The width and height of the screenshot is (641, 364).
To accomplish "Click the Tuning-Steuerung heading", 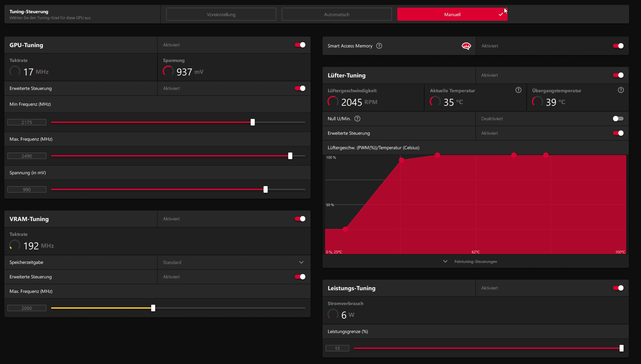I will 29,12.
